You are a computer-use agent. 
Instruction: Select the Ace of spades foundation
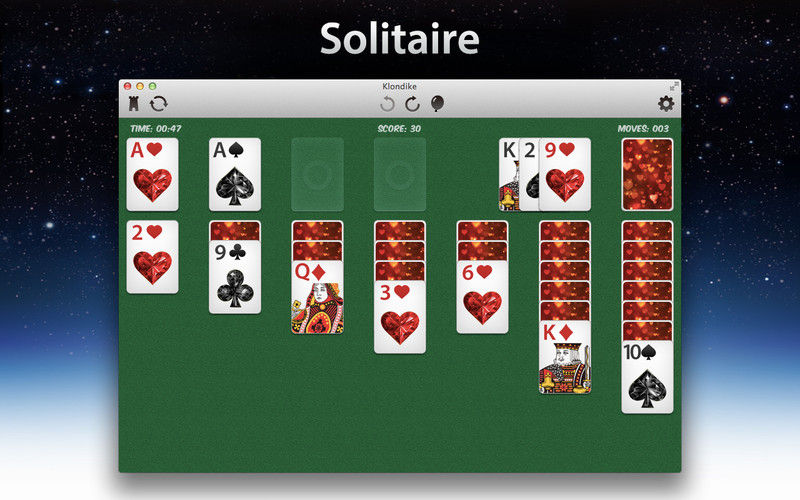235,174
